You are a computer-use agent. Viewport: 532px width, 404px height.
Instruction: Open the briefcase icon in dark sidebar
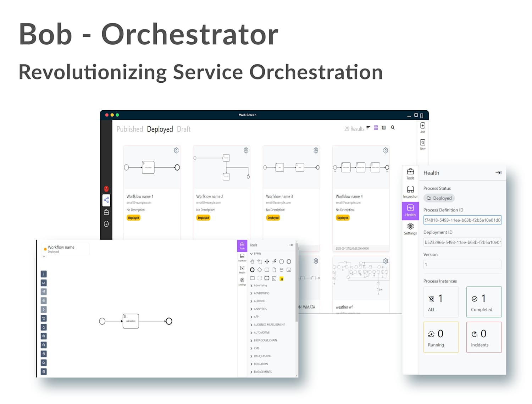(x=106, y=212)
